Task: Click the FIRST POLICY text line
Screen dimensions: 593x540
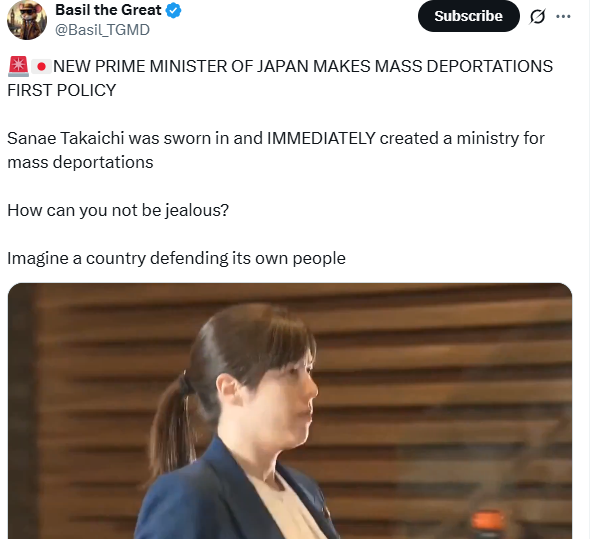Action: coord(62,90)
